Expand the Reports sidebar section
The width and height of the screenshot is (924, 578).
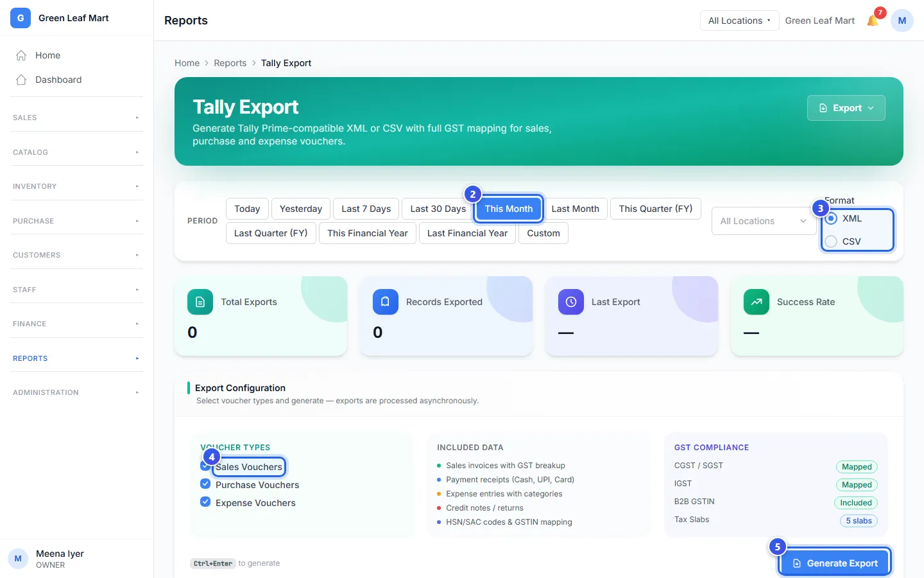[x=76, y=358]
